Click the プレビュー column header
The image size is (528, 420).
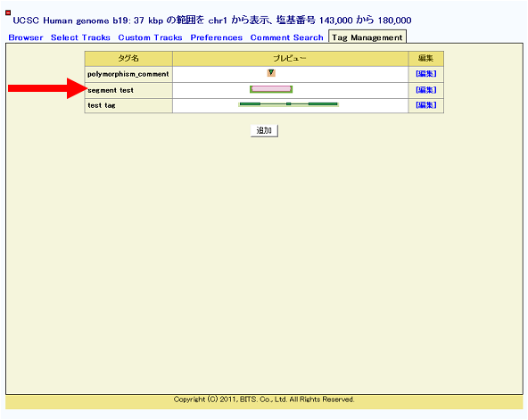(x=290, y=59)
